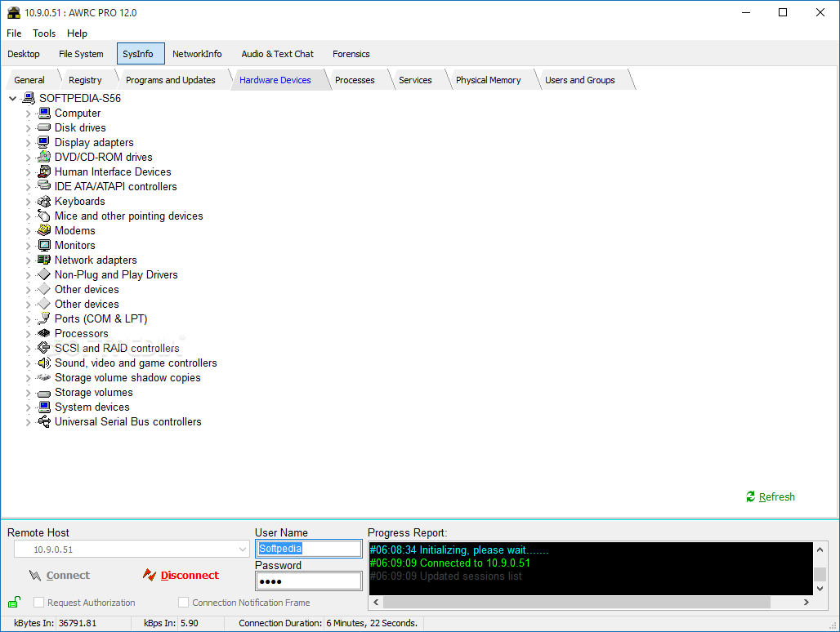Click the Non-Plug and Play Drivers icon
This screenshot has width=840, height=632.
click(x=44, y=274)
